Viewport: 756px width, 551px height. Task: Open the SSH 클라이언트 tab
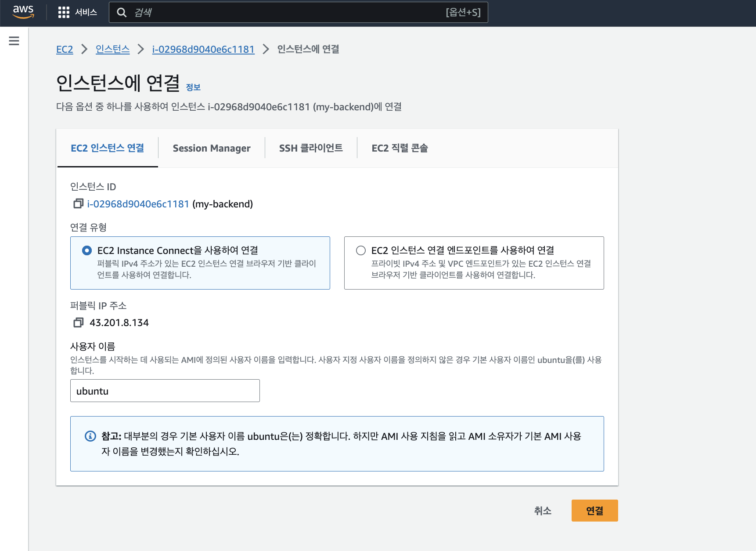coord(311,148)
